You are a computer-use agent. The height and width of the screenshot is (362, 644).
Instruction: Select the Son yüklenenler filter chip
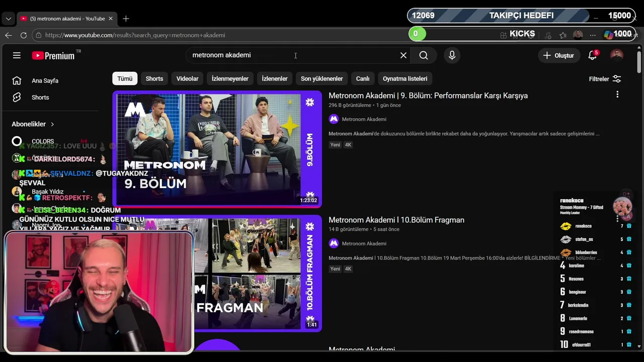point(322,78)
